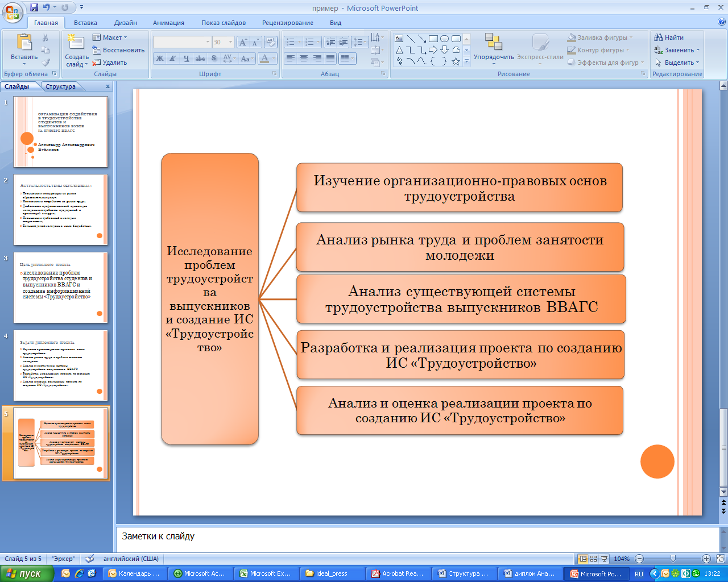Click the Paste (Вставить) clipboard icon
Viewport: 728px width, 582px height.
tap(24, 43)
